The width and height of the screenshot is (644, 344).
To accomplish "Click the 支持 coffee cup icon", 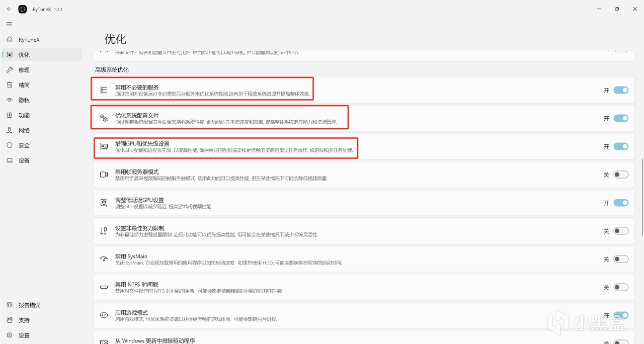I will (x=10, y=320).
